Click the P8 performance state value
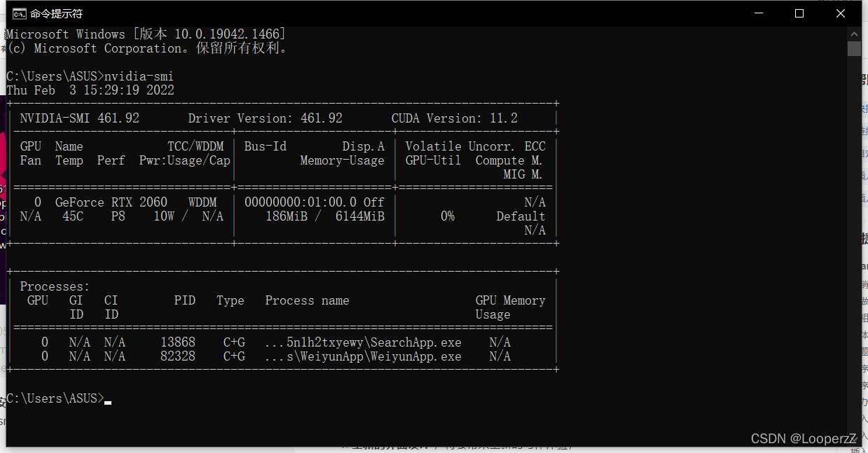The image size is (868, 453). 118,216
